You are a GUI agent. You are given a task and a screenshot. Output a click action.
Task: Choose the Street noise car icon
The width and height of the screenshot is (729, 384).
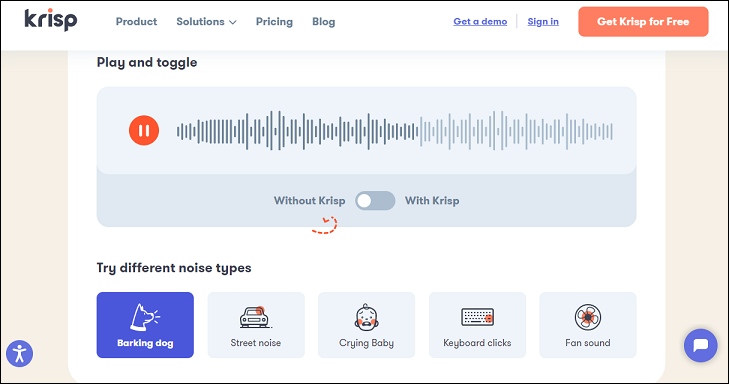[255, 317]
